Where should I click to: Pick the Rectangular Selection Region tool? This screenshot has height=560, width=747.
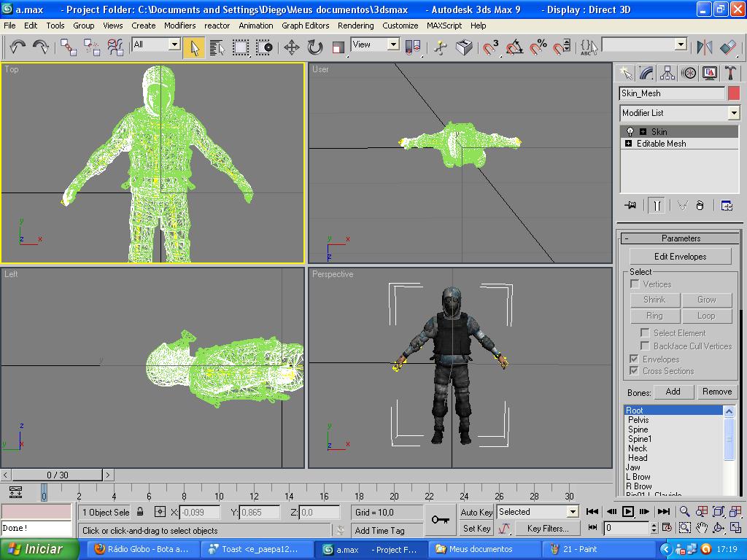241,47
